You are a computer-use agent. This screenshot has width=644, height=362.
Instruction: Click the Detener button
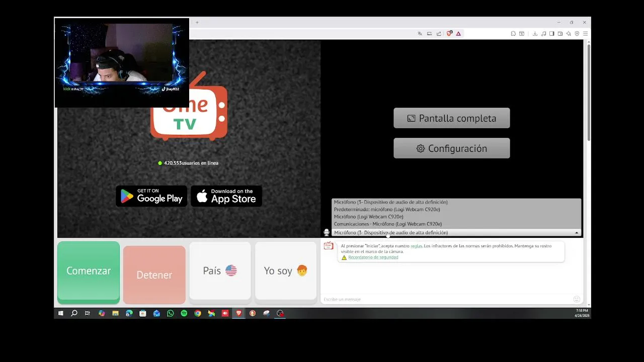(x=154, y=275)
